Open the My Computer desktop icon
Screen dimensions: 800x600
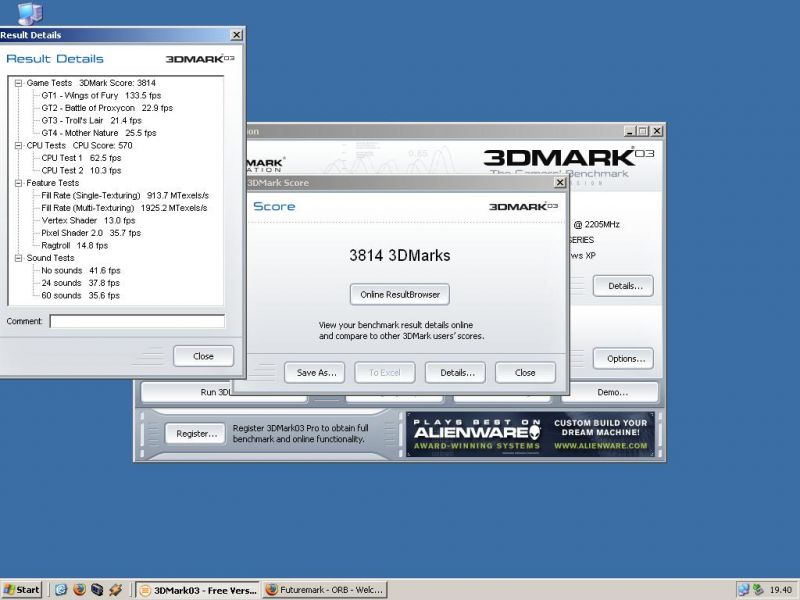pyautogui.click(x=30, y=13)
